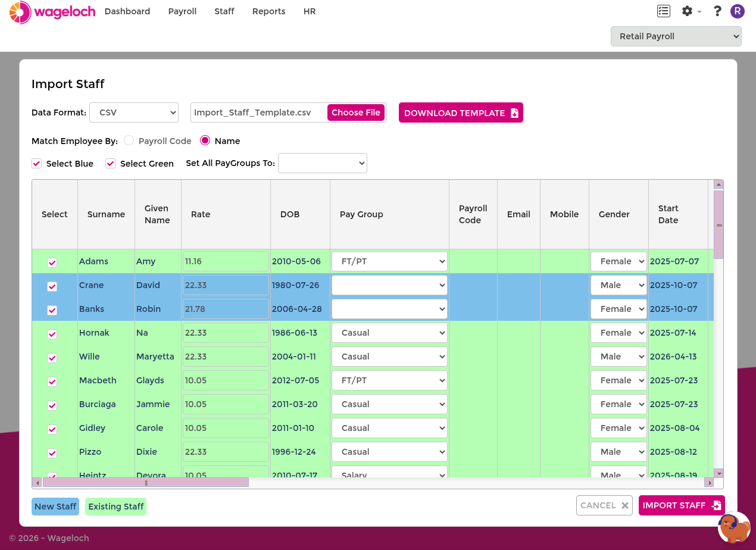Open the user avatar R menu
Image resolution: width=756 pixels, height=550 pixels.
click(738, 11)
